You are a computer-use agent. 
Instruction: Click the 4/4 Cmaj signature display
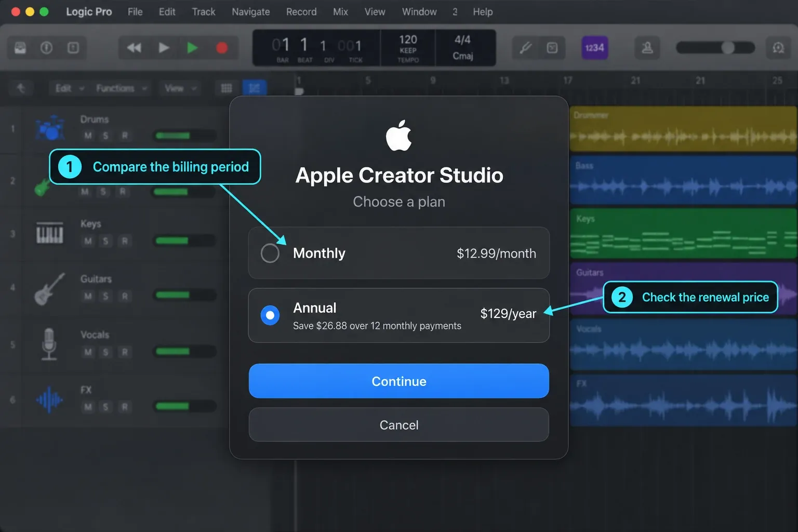(462, 48)
